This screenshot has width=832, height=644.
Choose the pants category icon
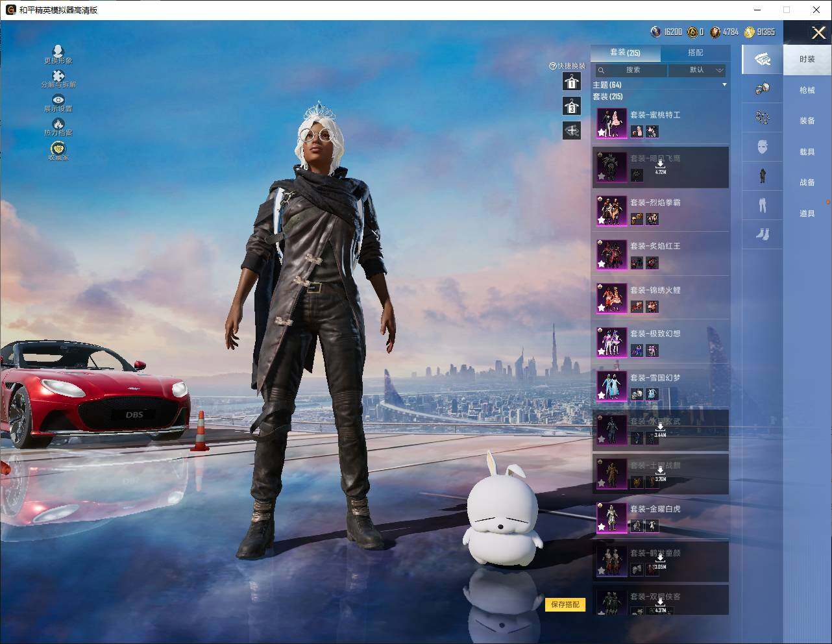(x=763, y=205)
